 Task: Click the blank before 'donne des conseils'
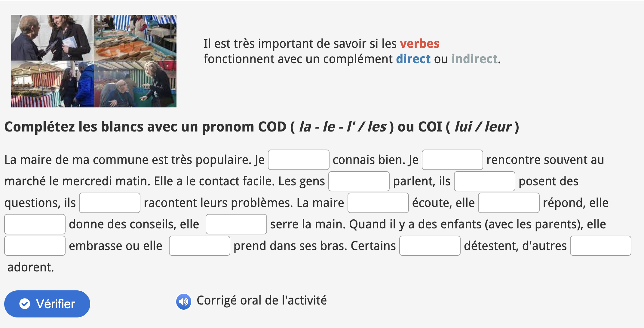(x=35, y=224)
